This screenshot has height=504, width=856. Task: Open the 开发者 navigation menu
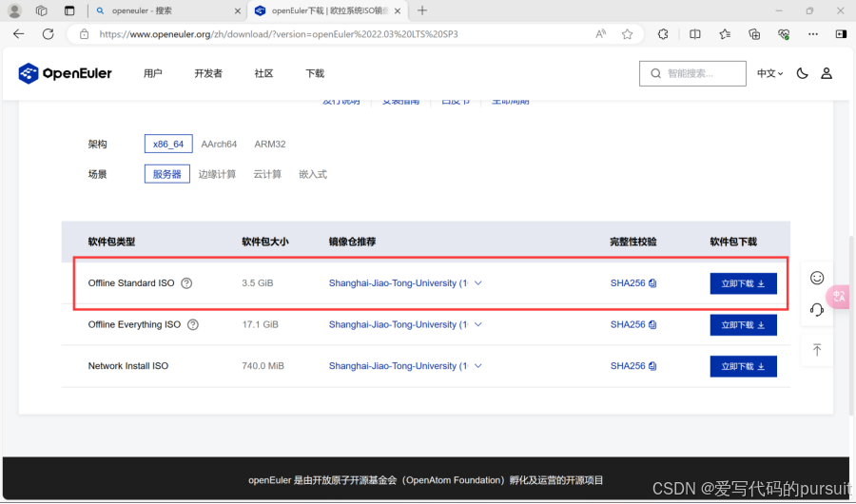click(x=208, y=73)
